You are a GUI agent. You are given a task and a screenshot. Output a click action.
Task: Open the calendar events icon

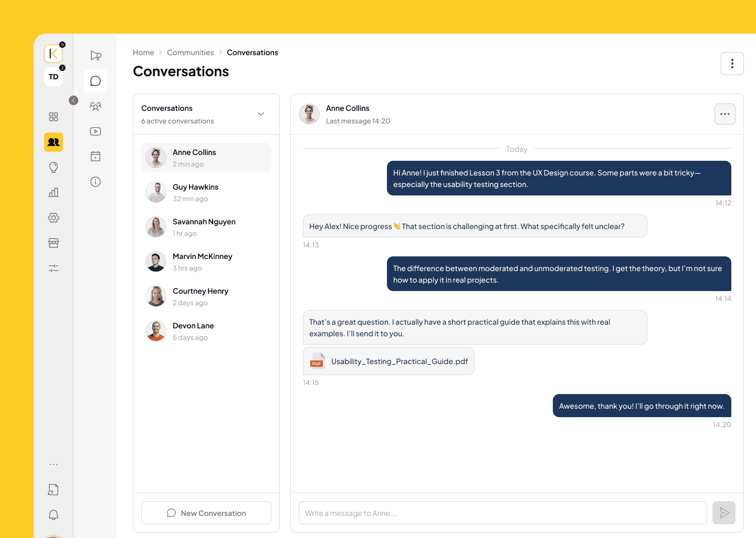96,157
